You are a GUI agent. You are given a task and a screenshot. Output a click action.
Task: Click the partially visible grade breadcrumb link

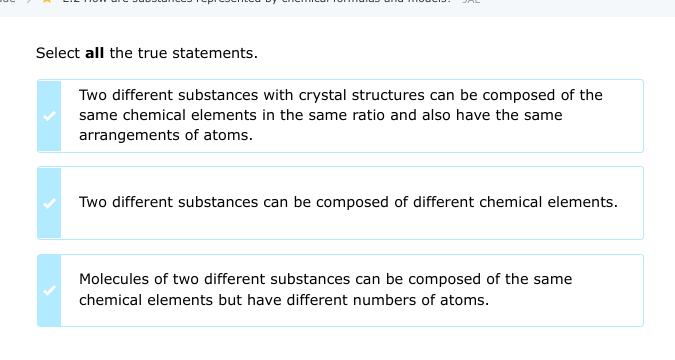8,1
